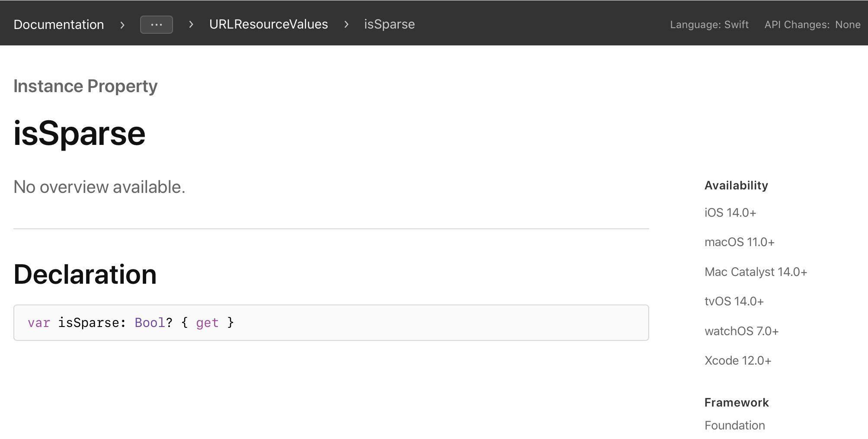This screenshot has height=439, width=868.
Task: Click the Declaration section heading
Action: click(85, 274)
